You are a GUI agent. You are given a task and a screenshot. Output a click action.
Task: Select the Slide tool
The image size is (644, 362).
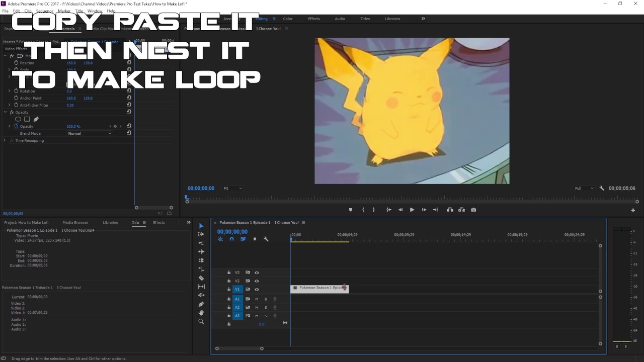tap(201, 295)
